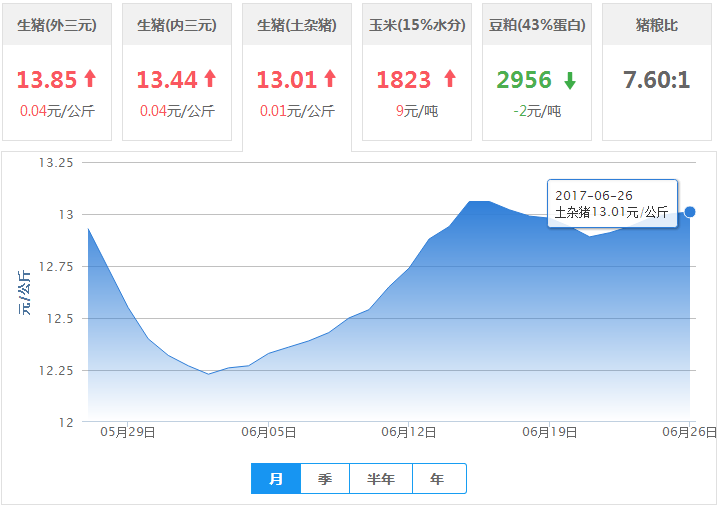The width and height of the screenshot is (720, 509).
Task: Open the 生猪(土杂猪) tab
Action: tap(297, 25)
